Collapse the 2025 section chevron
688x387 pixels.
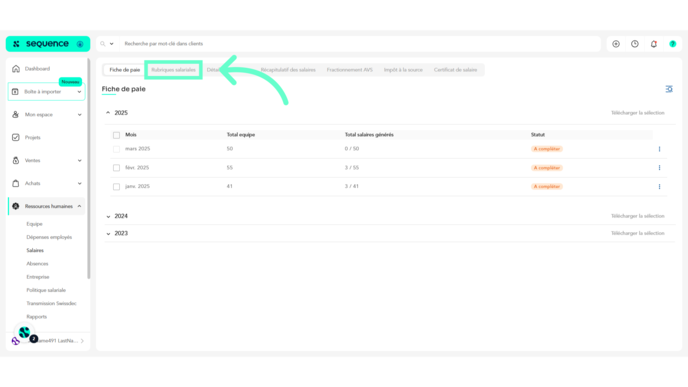pos(108,113)
